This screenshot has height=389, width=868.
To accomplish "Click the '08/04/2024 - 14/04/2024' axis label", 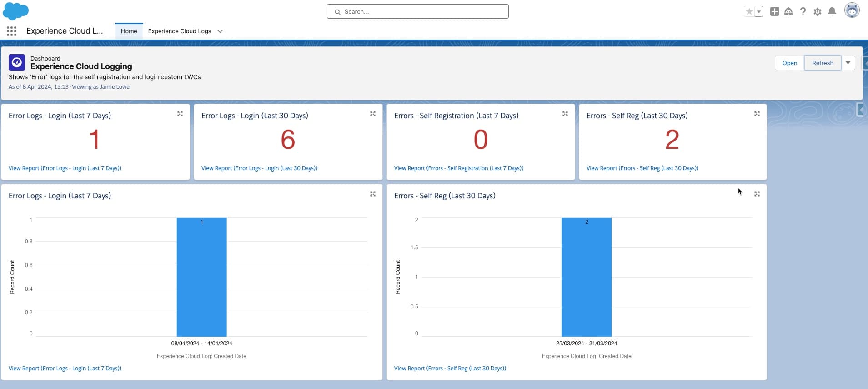I will pyautogui.click(x=201, y=344).
